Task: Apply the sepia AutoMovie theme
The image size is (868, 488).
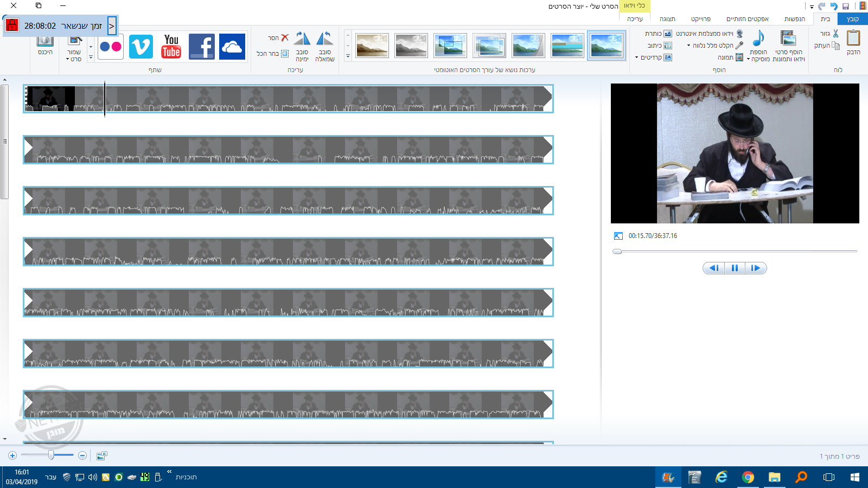Action: (x=372, y=46)
